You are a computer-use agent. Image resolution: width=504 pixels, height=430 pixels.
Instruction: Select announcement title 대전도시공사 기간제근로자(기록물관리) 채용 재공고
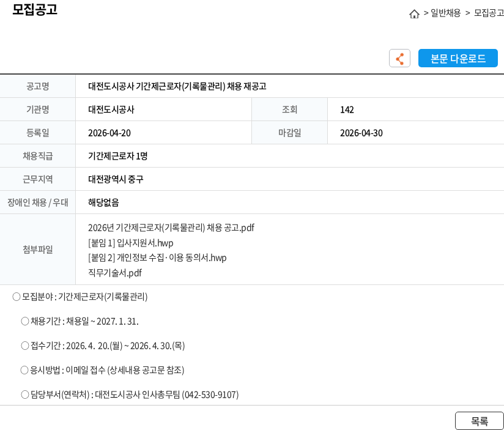tap(177, 86)
